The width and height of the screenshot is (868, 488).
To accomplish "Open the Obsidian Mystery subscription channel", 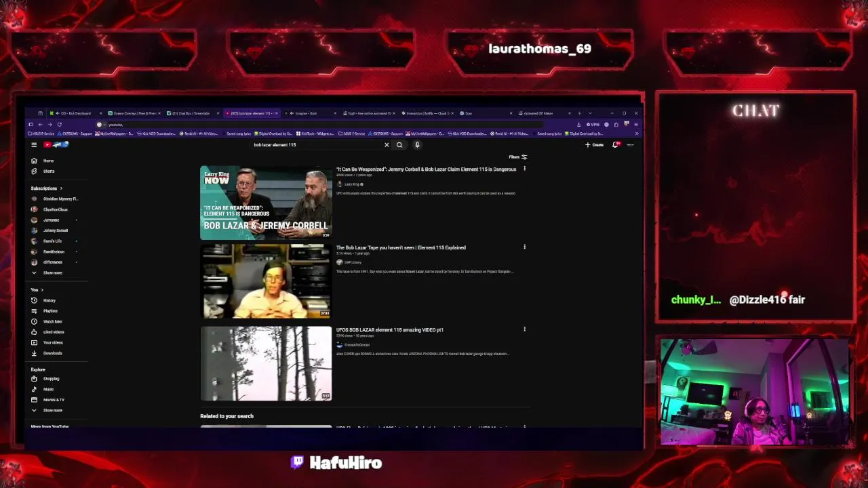I will [56, 199].
